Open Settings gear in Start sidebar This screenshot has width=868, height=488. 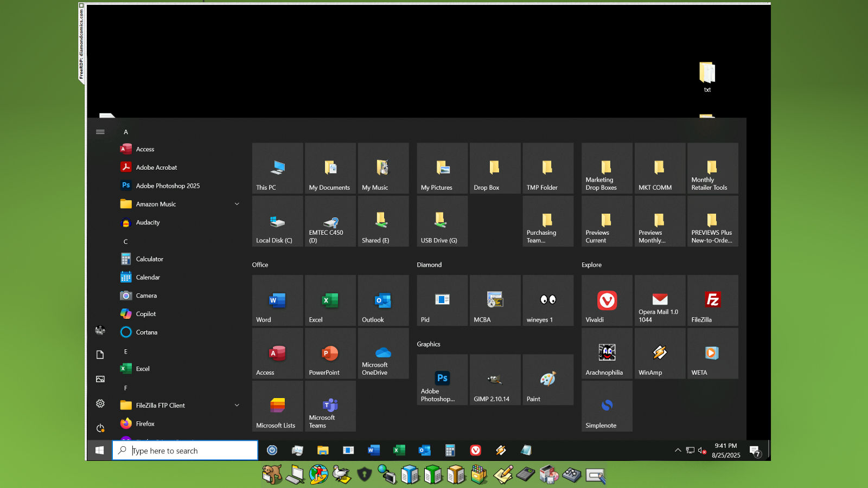[100, 403]
